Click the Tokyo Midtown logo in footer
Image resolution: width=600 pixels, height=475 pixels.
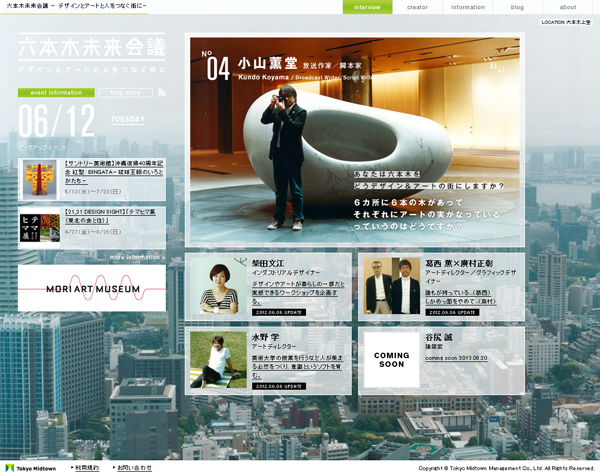[x=32, y=467]
